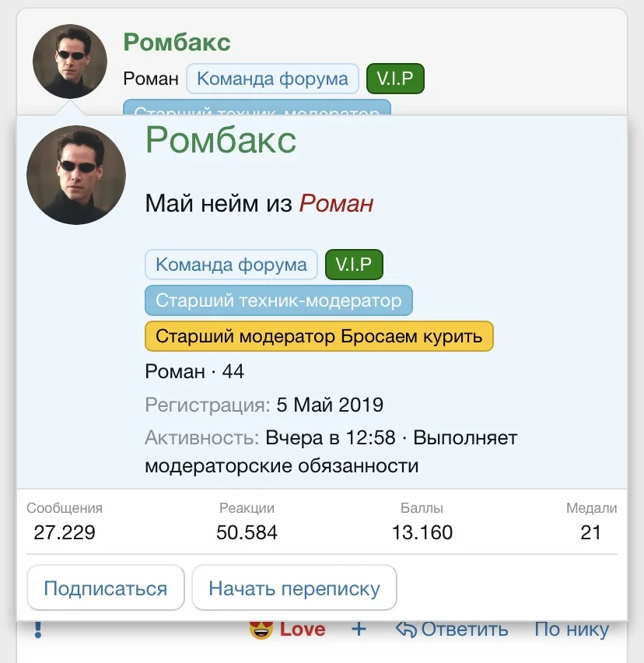The height and width of the screenshot is (663, 644).
Task: Open the large avatar of Ромбакс
Action: coord(75,174)
